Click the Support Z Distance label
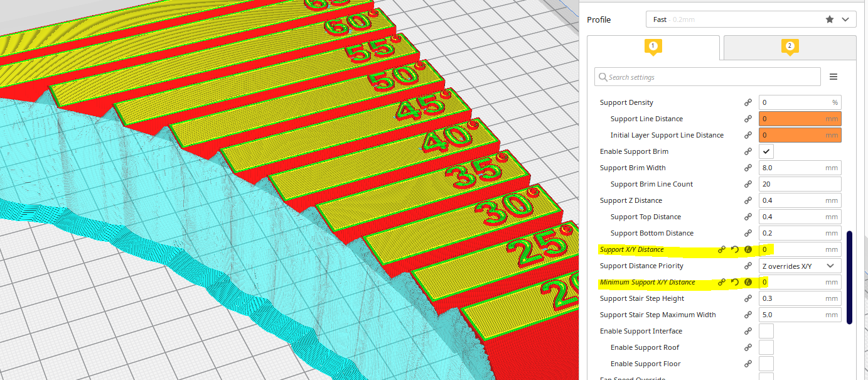This screenshot has width=868, height=380. (x=631, y=200)
